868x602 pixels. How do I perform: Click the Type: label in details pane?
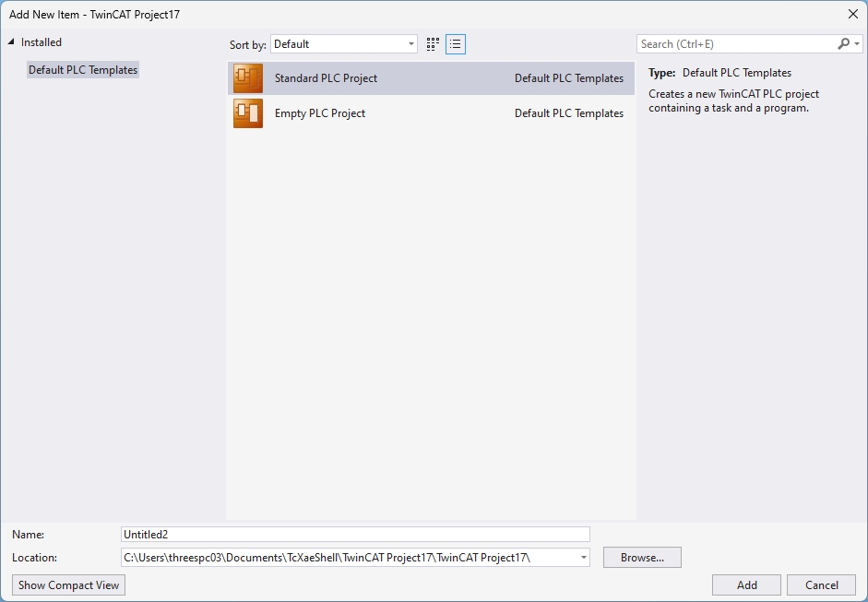click(x=662, y=73)
